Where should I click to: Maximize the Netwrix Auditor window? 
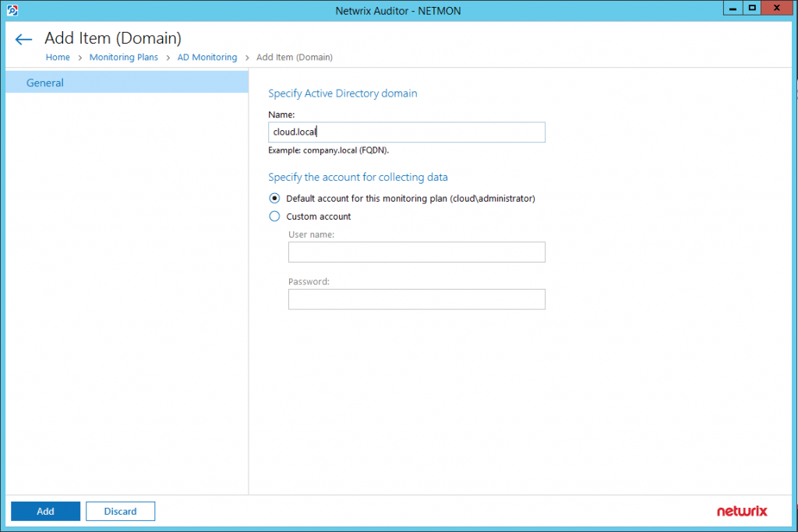pos(752,8)
